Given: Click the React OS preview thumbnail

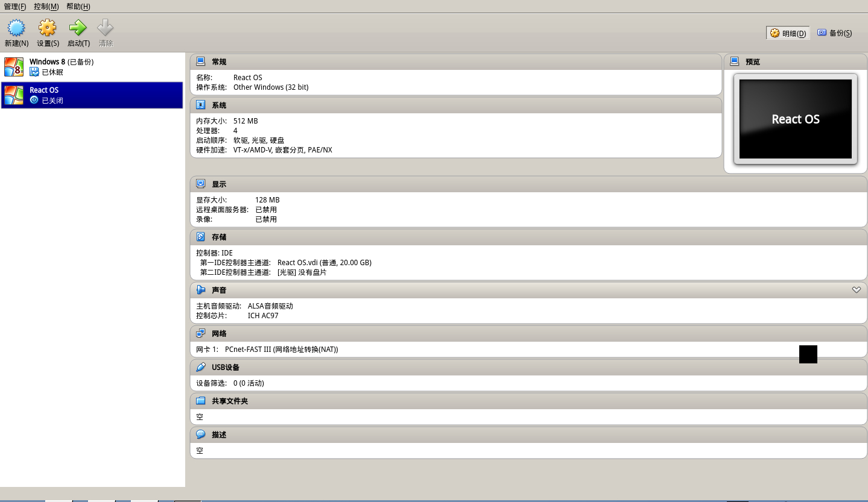Looking at the screenshot, I should 796,119.
